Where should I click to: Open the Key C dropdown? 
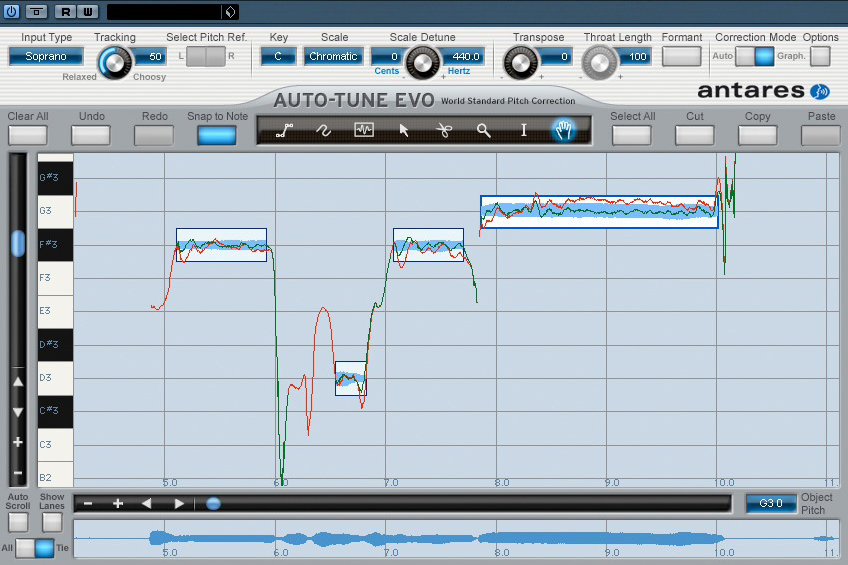(278, 56)
